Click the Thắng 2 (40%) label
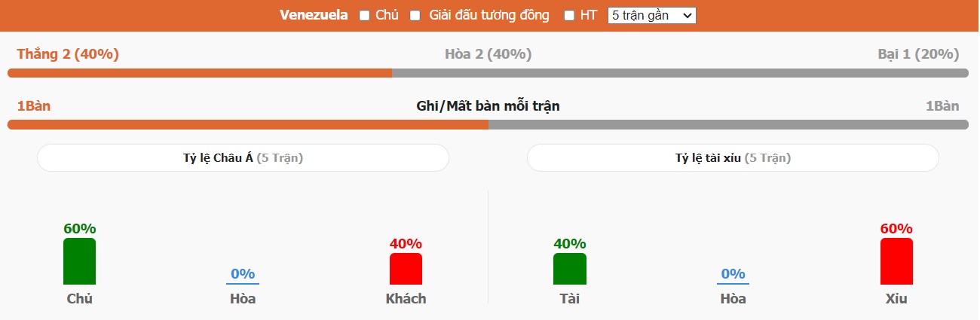 68,54
